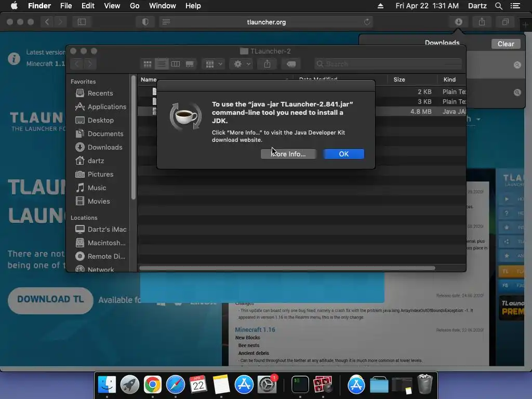Select Macintosh HD location
The height and width of the screenshot is (399, 532).
pyautogui.click(x=100, y=243)
